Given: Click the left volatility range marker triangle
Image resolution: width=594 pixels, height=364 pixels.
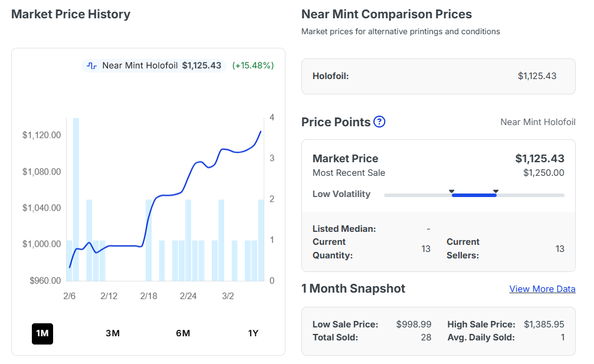Looking at the screenshot, I should (451, 191).
